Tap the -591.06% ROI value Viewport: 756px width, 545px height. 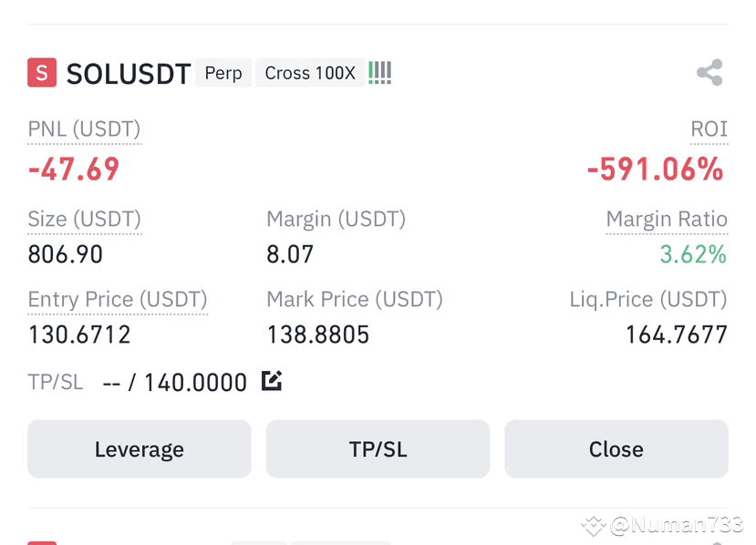[656, 170]
